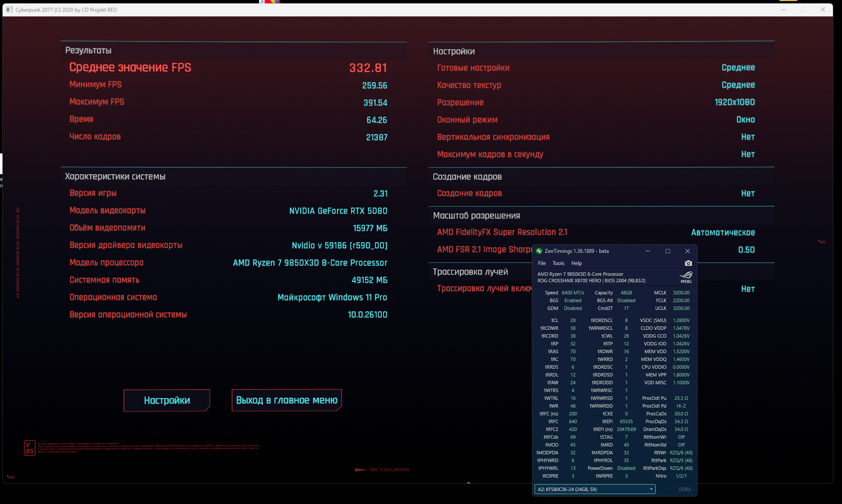Viewport: 842px width, 504px height.
Task: Click the V 85 badge icon
Action: (x=29, y=448)
